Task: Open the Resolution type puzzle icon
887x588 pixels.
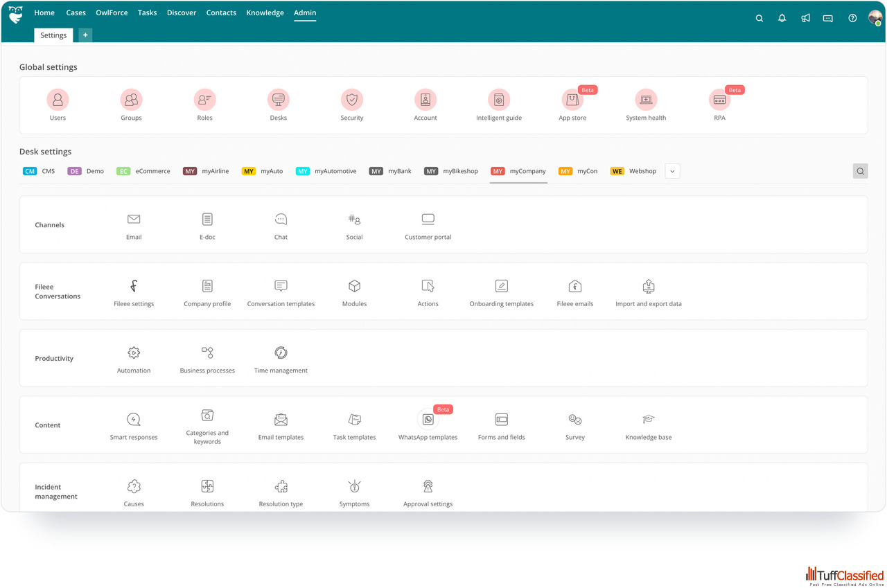Action: (x=281, y=486)
